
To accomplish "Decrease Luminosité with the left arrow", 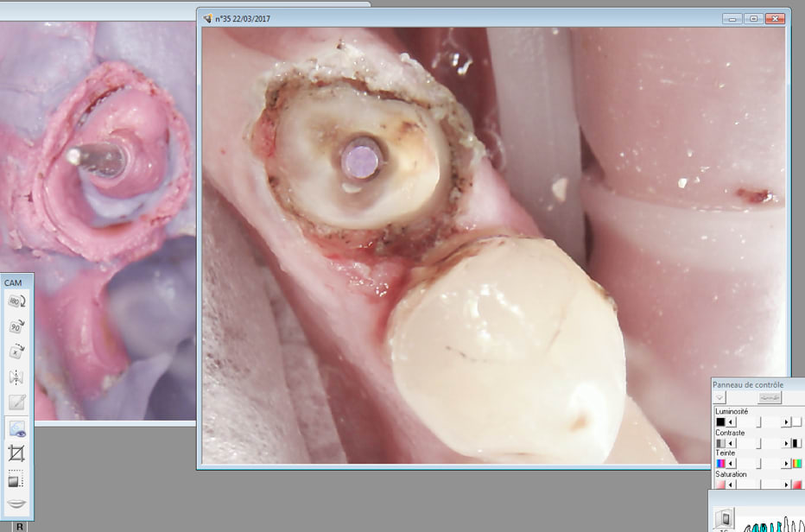I will [x=731, y=422].
